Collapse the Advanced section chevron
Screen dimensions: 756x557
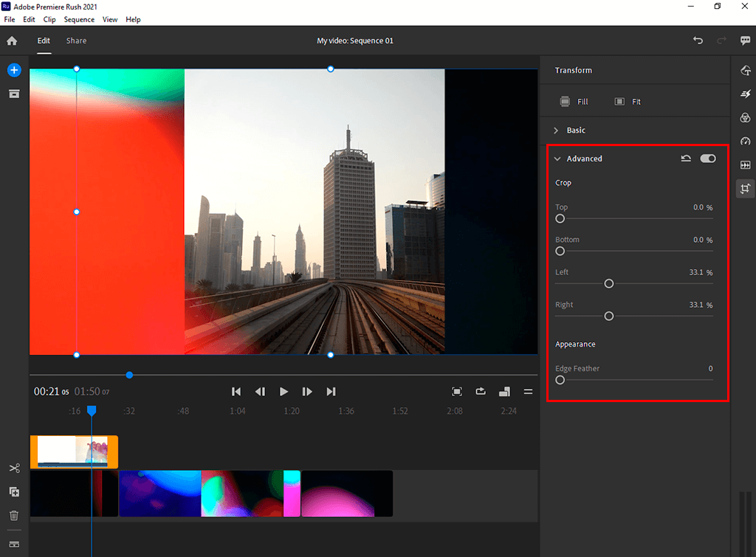pos(557,159)
